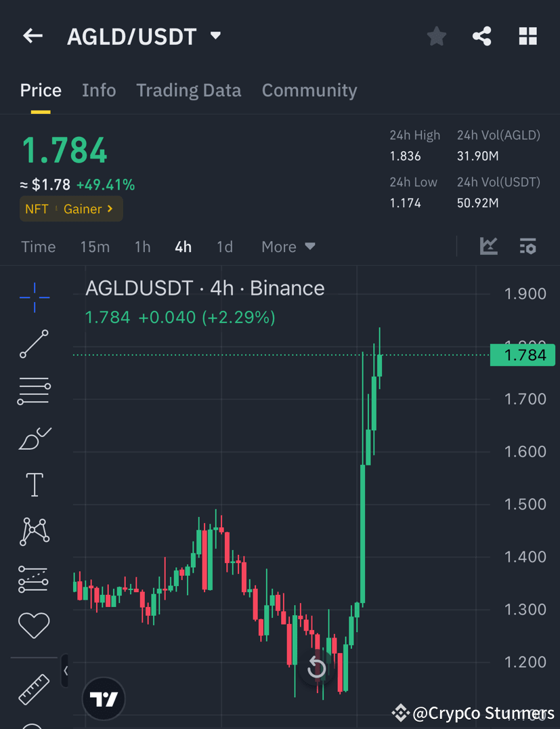Expand the More timeframe dropdown

point(287,247)
